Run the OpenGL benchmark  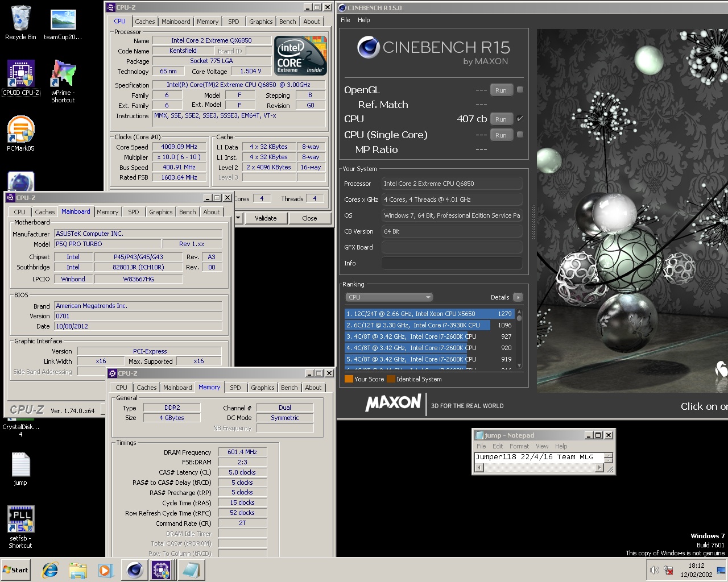(500, 90)
